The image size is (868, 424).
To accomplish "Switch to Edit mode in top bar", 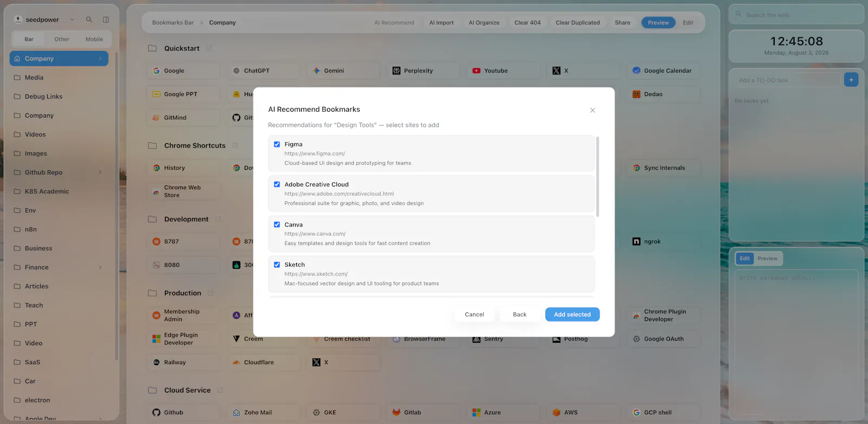I will pos(688,23).
